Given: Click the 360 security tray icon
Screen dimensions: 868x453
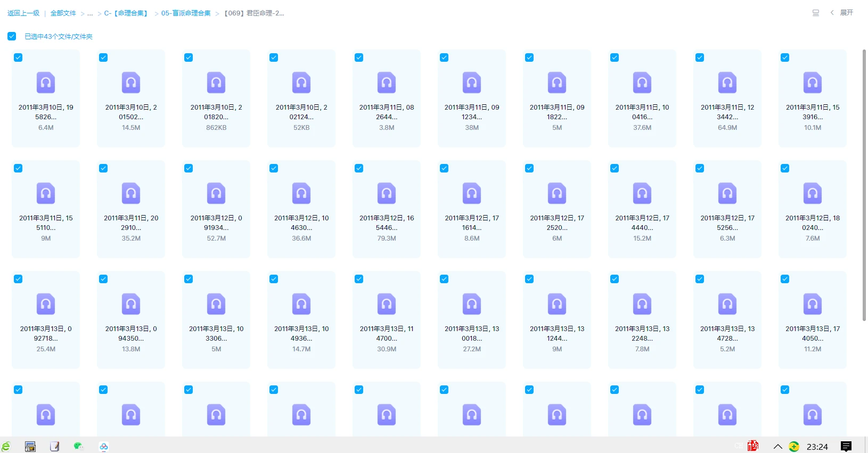Looking at the screenshot, I should click(x=794, y=447).
